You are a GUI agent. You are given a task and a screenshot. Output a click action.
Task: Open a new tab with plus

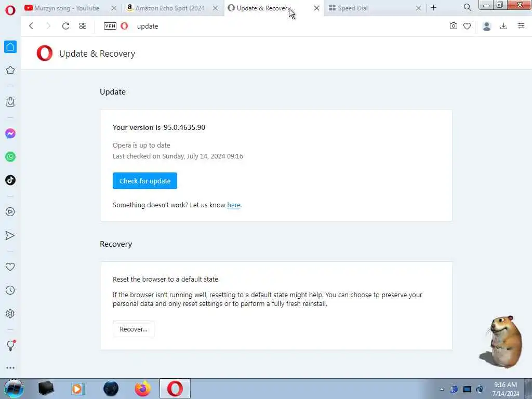coord(434,7)
